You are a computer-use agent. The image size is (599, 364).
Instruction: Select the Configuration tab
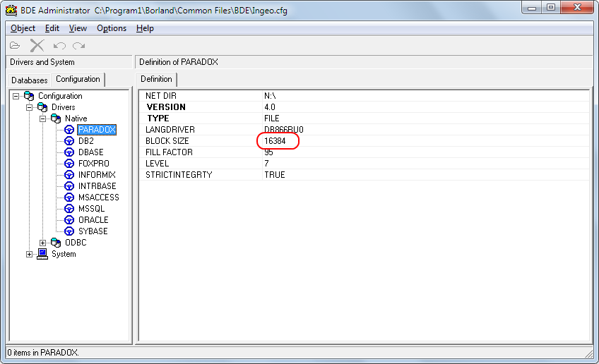[78, 79]
